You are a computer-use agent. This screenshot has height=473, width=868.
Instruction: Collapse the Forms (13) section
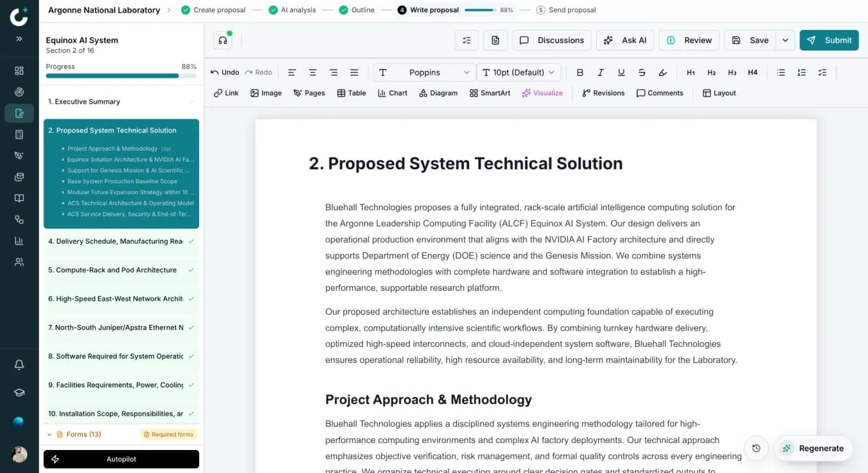click(x=50, y=434)
